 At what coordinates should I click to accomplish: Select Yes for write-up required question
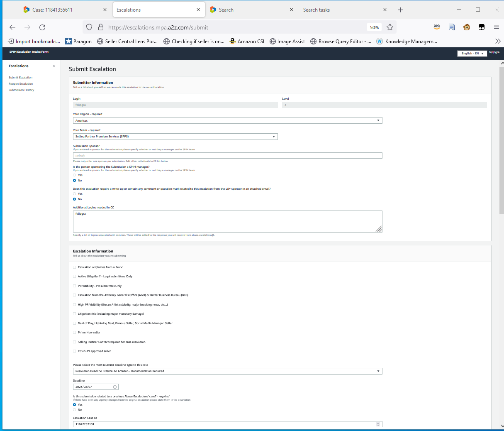tap(75, 194)
